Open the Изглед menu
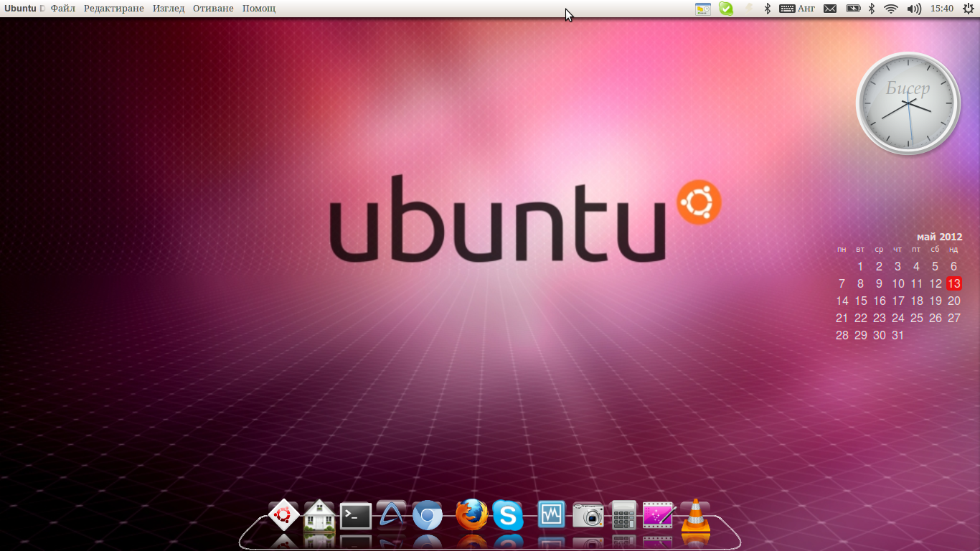Image resolution: width=980 pixels, height=551 pixels. pos(169,9)
